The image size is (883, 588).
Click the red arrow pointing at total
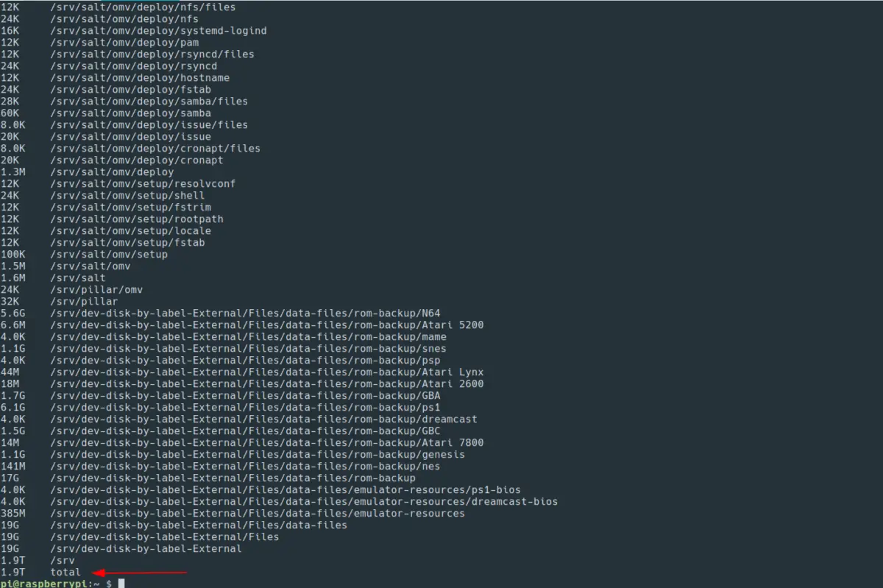[x=140, y=572]
